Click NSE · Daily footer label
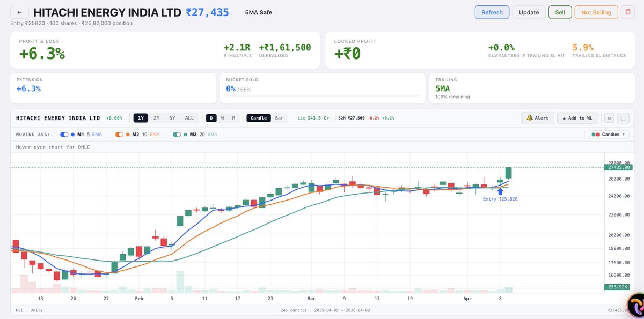 [x=30, y=310]
